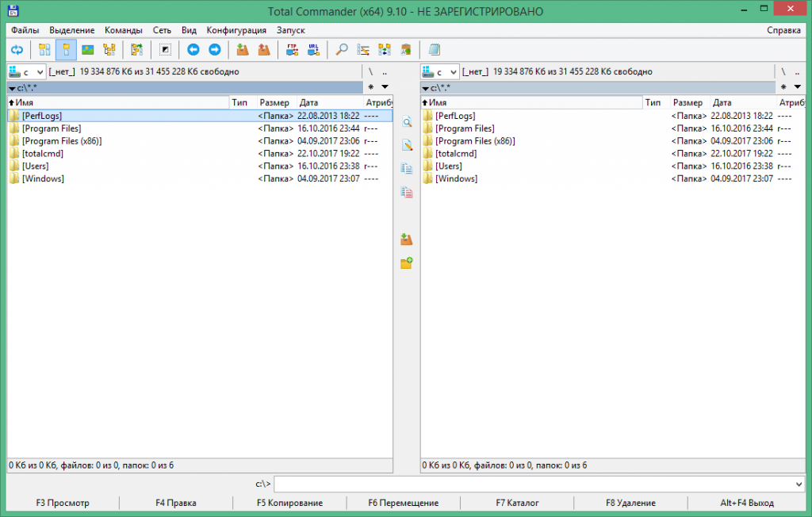
Task: Click the edit file pencil icon between panels
Action: [407, 146]
